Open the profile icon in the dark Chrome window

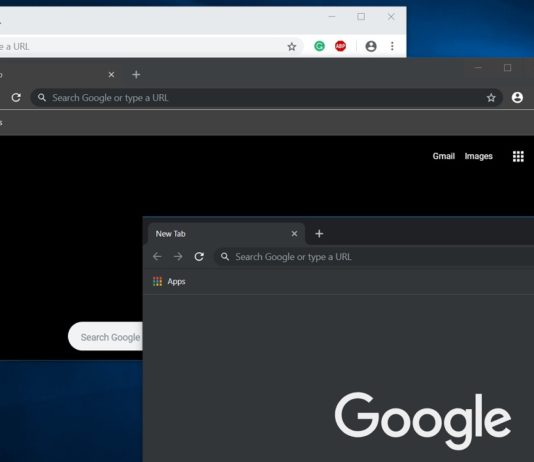click(x=517, y=98)
